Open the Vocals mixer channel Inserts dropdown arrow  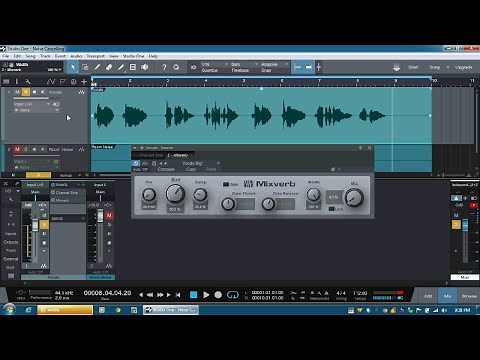coord(79,185)
